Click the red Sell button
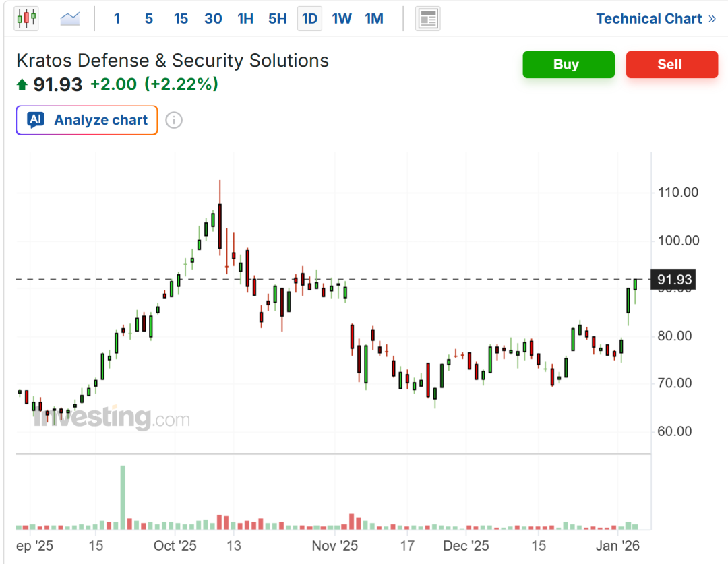 pyautogui.click(x=671, y=65)
